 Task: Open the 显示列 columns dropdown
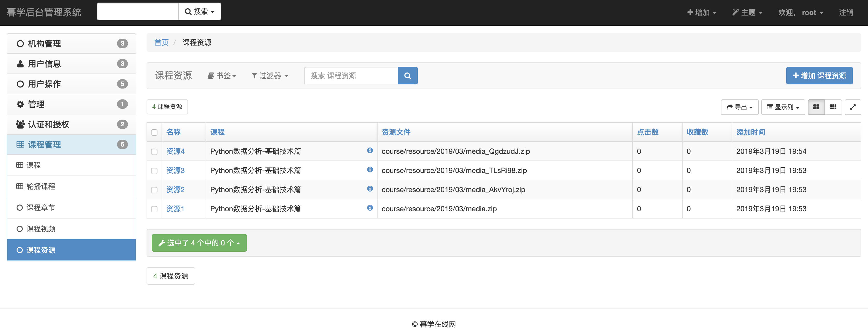point(783,107)
